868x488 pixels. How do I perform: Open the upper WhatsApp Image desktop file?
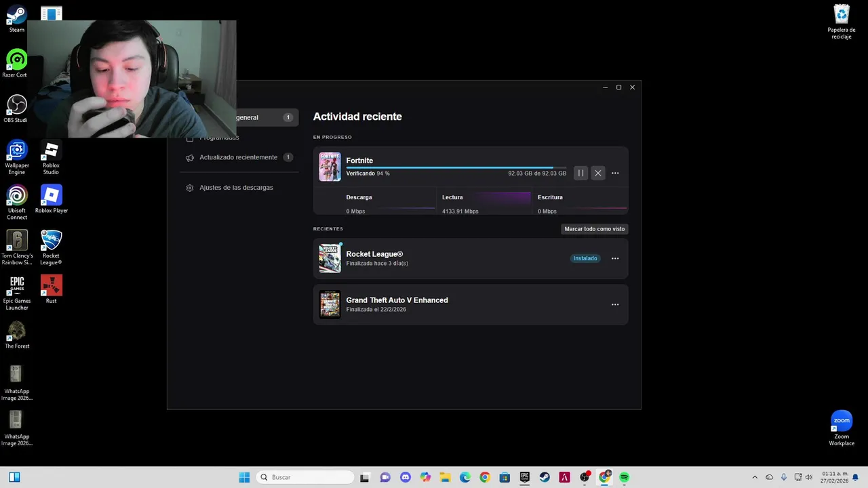pos(17,383)
